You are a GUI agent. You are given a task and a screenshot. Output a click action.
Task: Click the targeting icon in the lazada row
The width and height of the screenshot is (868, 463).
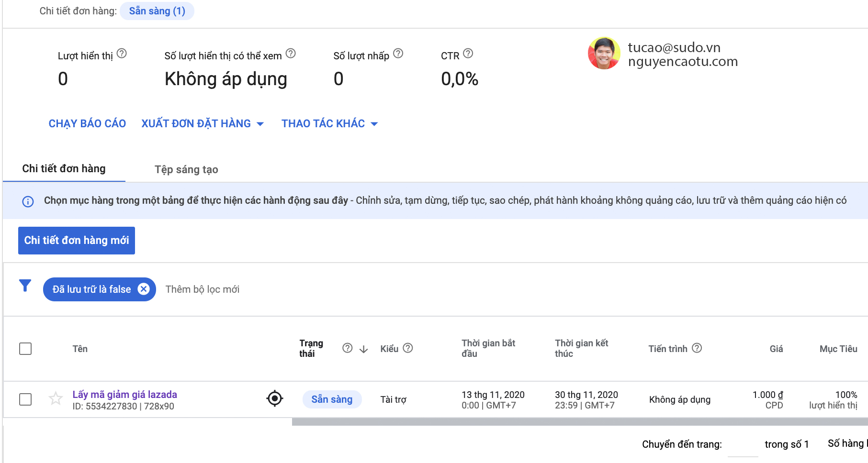(x=275, y=398)
